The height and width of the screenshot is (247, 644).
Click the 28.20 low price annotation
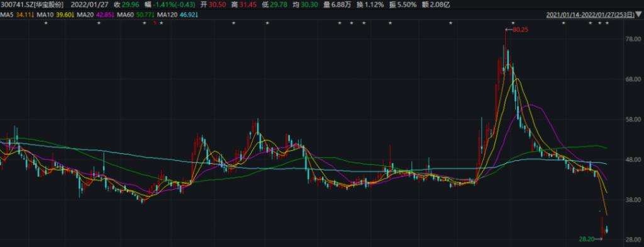(587, 239)
